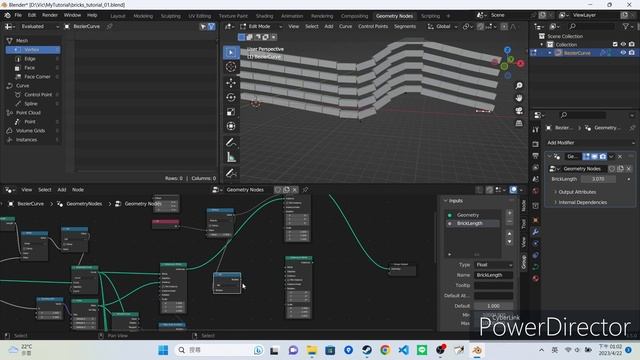The height and width of the screenshot is (360, 640).
Task: Move BrickLength input up in list
Action: tap(509, 233)
